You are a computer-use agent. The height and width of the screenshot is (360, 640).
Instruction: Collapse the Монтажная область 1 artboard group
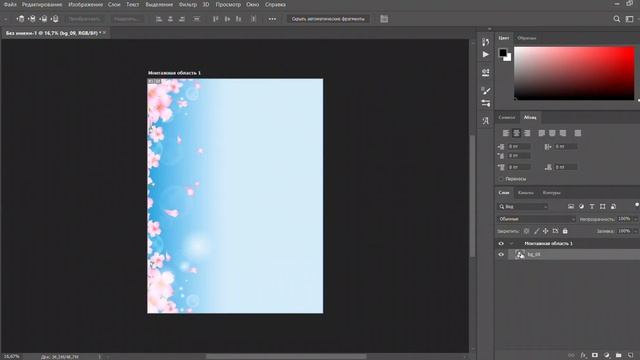[x=511, y=244]
